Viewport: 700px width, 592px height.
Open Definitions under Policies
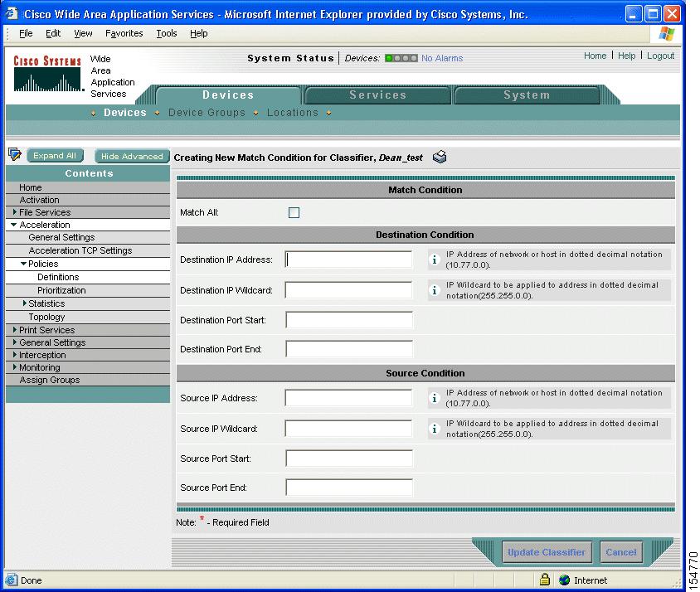[x=58, y=277]
